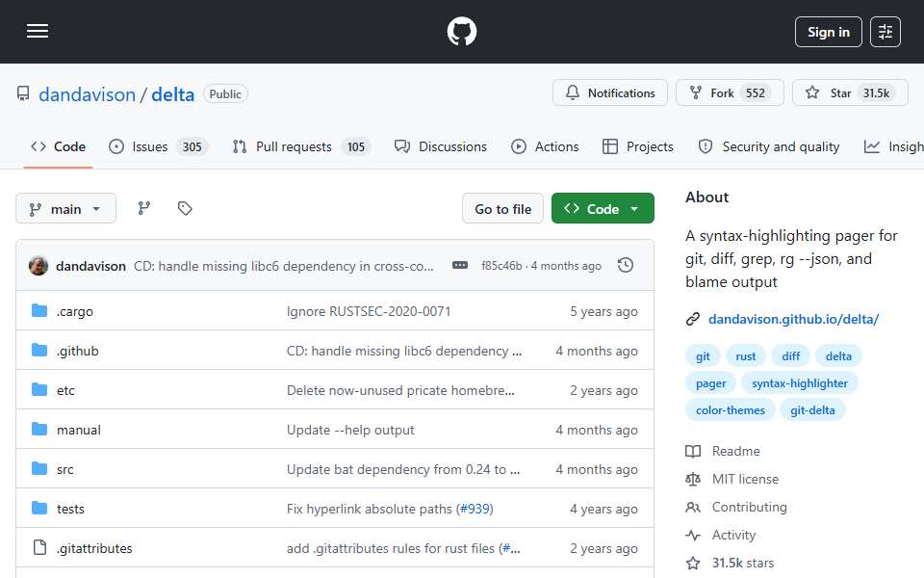Select the color-themes topic tag

coord(731,410)
